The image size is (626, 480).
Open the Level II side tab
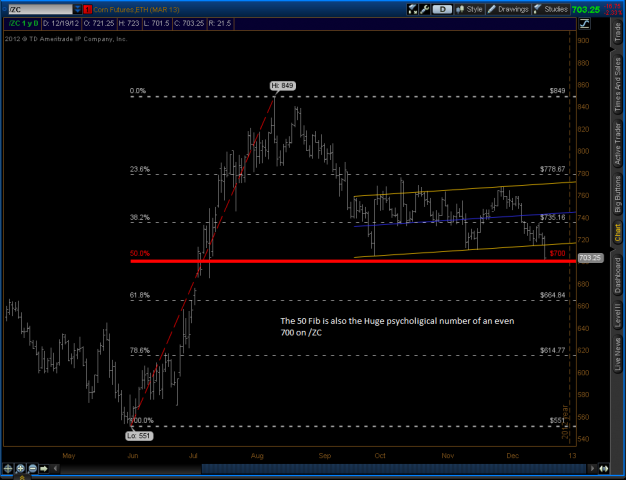point(618,315)
